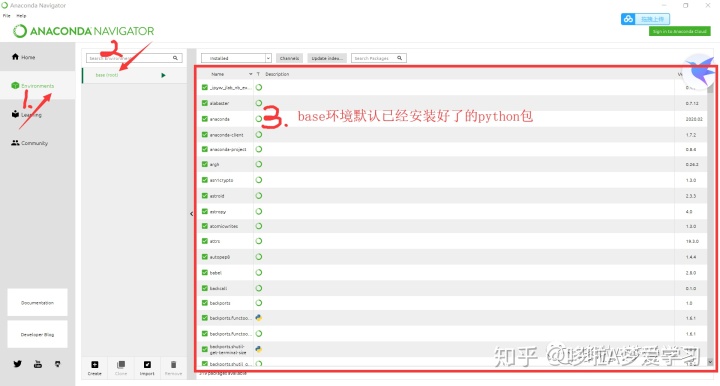Open the Installed packages filter dropdown
The height and width of the screenshot is (386, 720).
236,58
